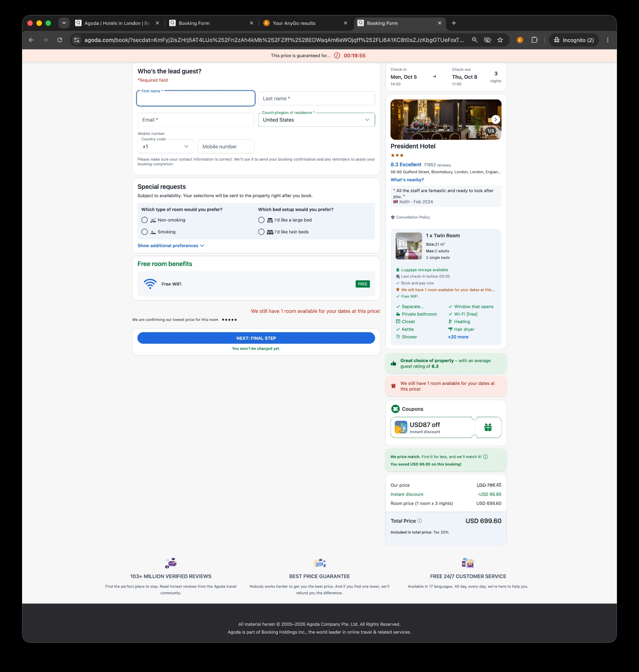Click the Instant discount -USD 86.85 value
Image resolution: width=639 pixels, height=672 pixels.
489,494
